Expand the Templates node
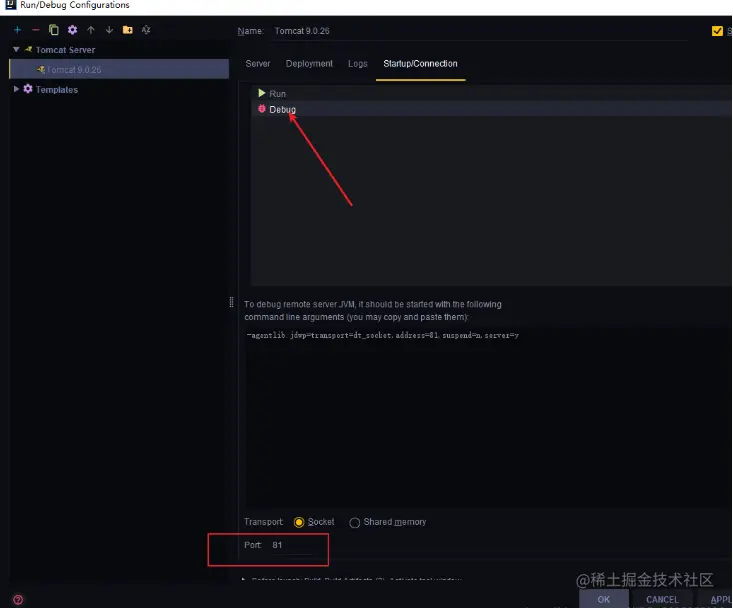 [16, 89]
